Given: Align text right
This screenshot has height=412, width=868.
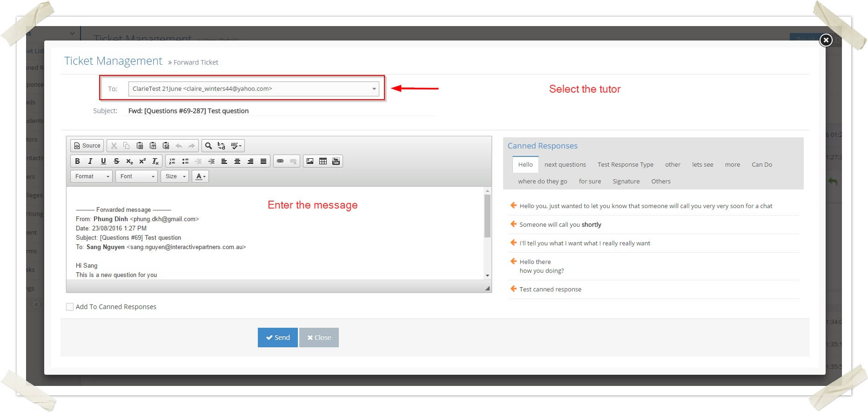Looking at the screenshot, I should click(250, 161).
